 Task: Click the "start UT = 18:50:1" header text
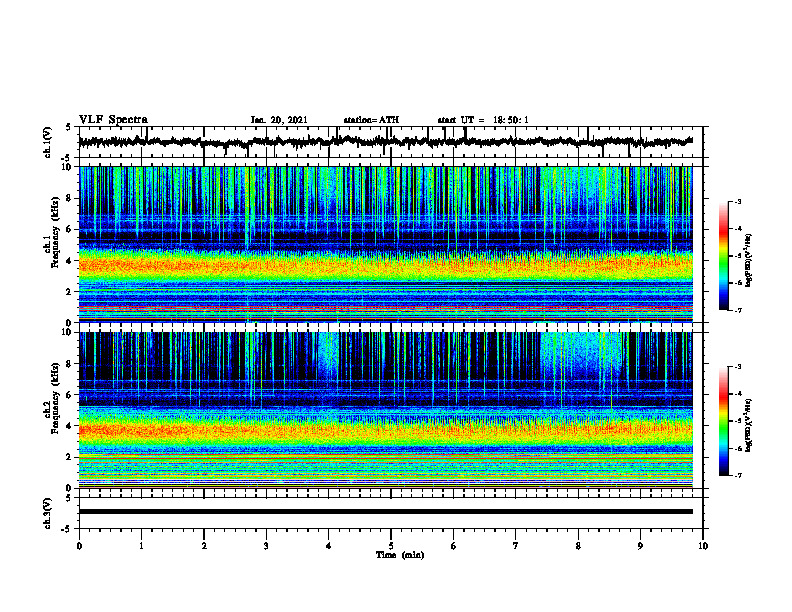click(x=483, y=120)
